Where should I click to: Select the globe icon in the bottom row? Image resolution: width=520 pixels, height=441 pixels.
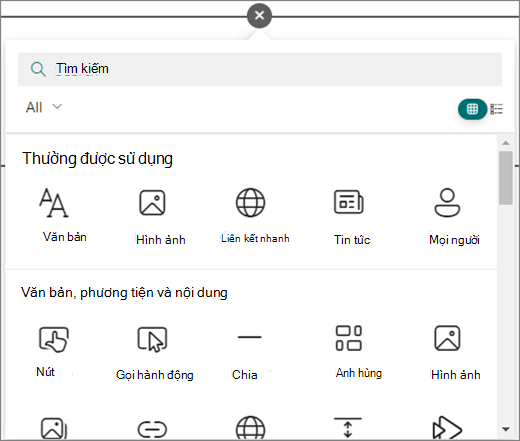250,428
